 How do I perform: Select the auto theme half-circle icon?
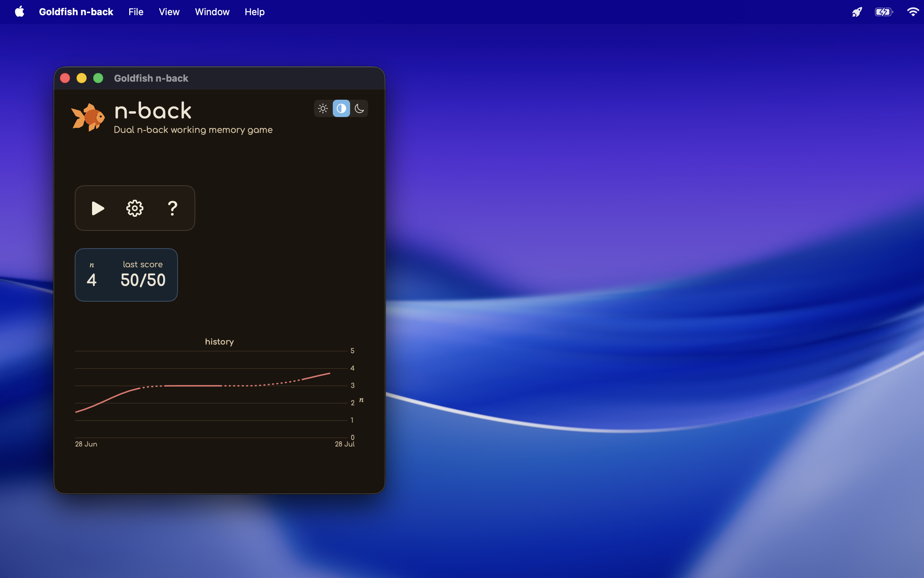[341, 109]
